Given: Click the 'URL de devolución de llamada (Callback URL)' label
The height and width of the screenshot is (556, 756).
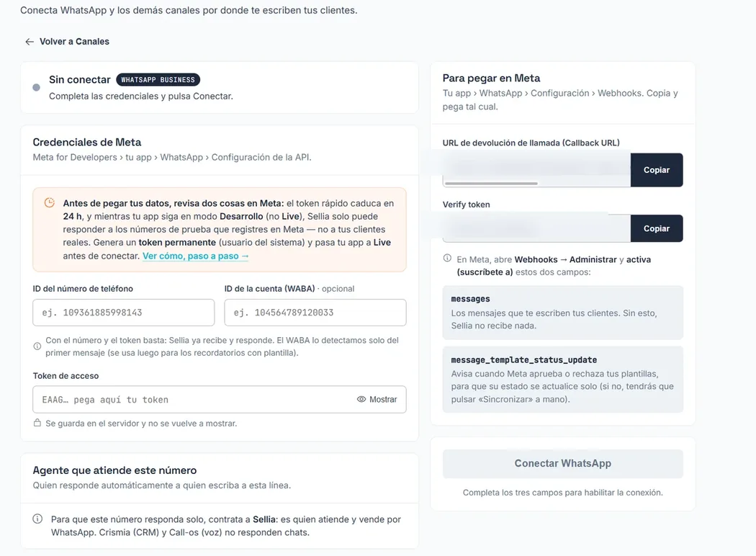Looking at the screenshot, I should point(531,143).
